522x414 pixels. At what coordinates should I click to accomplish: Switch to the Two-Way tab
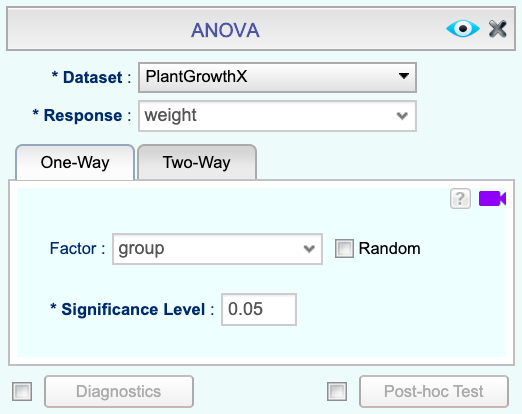pos(197,162)
